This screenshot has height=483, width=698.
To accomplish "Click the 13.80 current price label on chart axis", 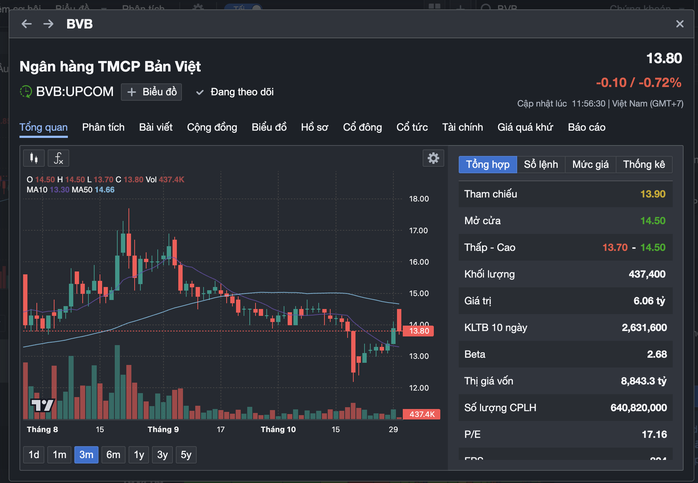I will 420,331.
